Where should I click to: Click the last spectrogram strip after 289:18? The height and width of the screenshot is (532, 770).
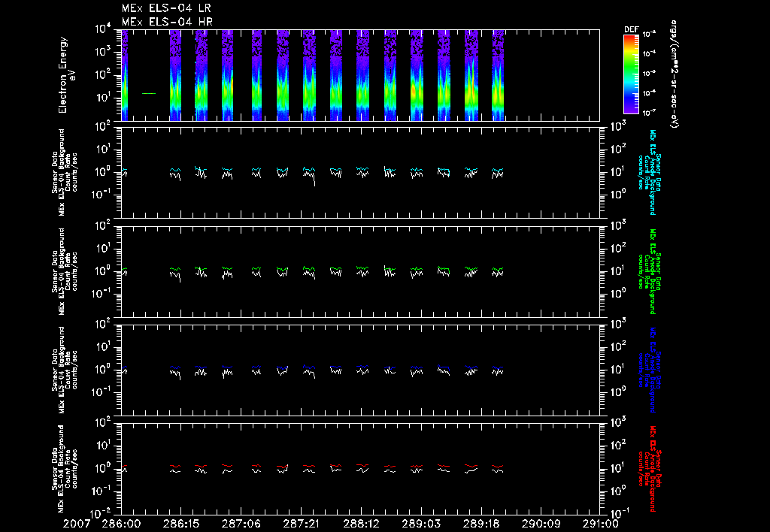498,75
